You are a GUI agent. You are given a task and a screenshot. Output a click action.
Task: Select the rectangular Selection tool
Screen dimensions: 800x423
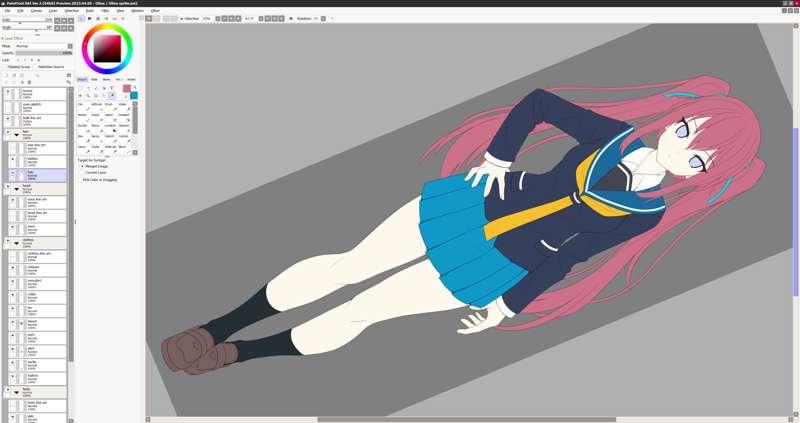(81, 88)
